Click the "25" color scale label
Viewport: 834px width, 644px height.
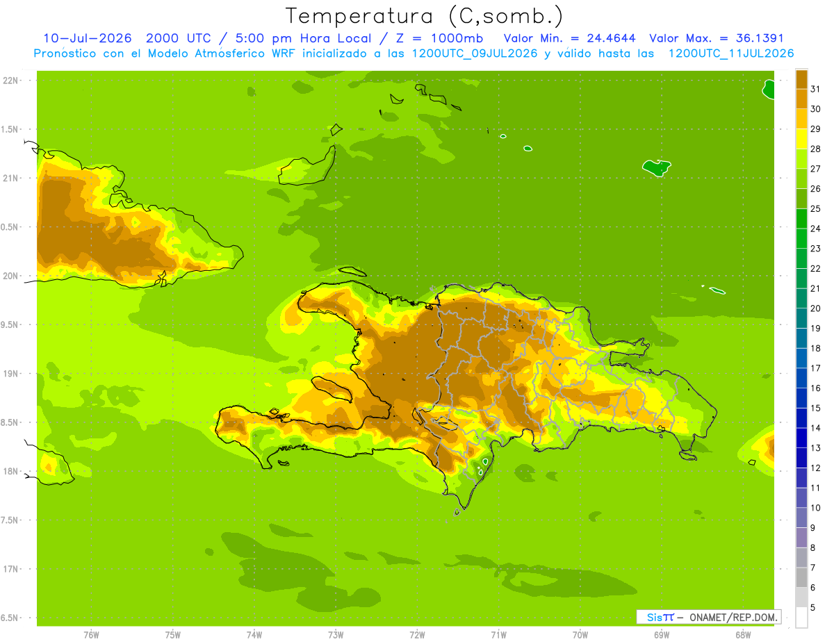(815, 208)
